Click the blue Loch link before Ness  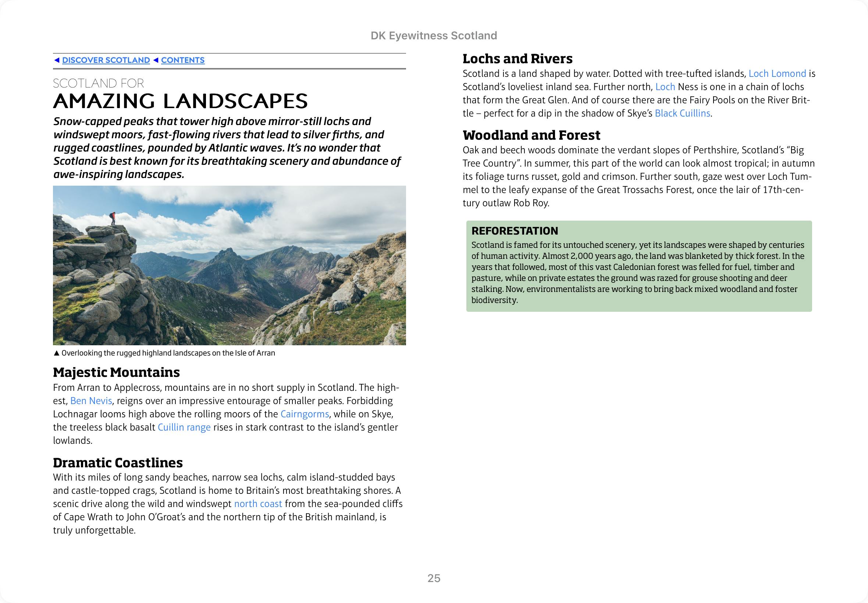coord(665,87)
